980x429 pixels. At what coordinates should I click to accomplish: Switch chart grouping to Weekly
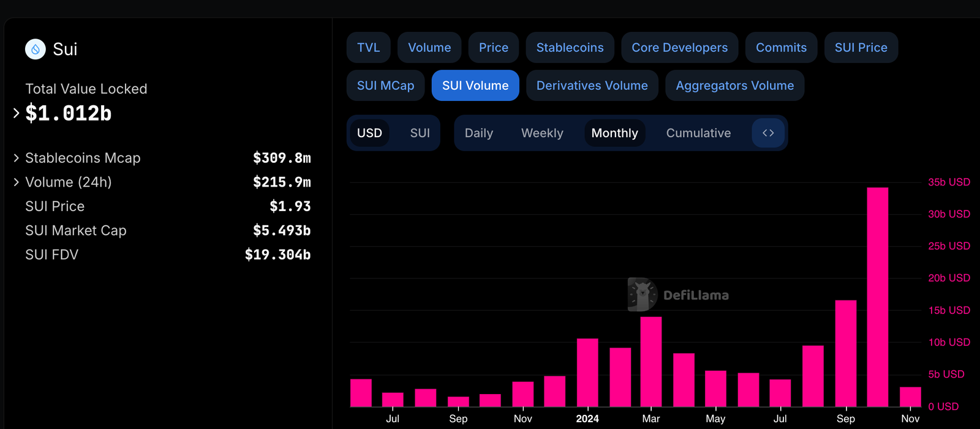(x=541, y=133)
